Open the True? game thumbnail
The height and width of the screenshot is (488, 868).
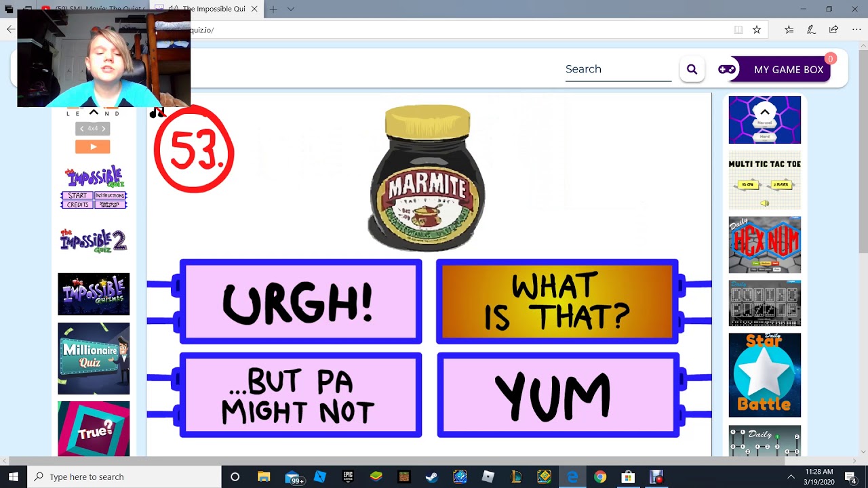coord(94,428)
